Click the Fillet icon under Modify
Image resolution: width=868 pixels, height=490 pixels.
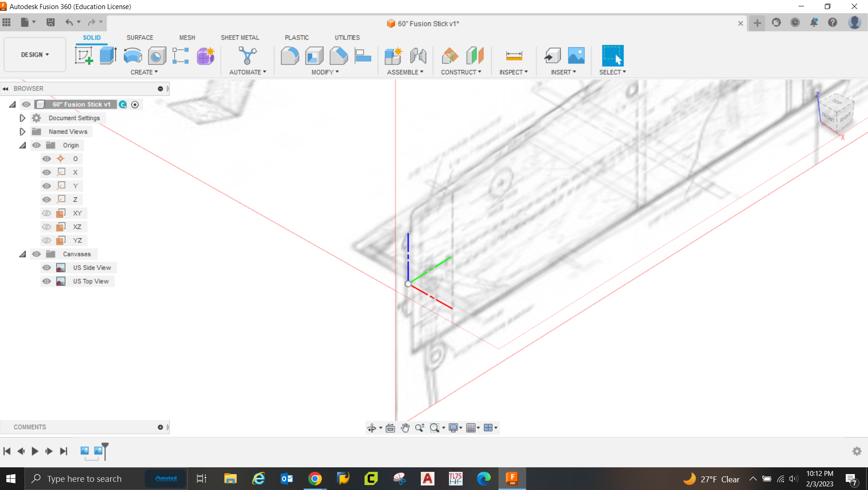[290, 55]
